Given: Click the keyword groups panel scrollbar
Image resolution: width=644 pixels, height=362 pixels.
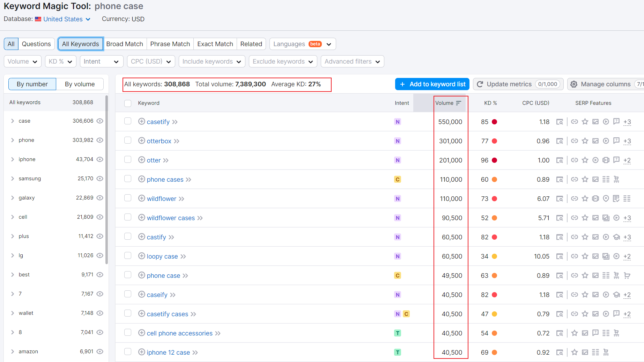Looking at the screenshot, I should coord(106,180).
